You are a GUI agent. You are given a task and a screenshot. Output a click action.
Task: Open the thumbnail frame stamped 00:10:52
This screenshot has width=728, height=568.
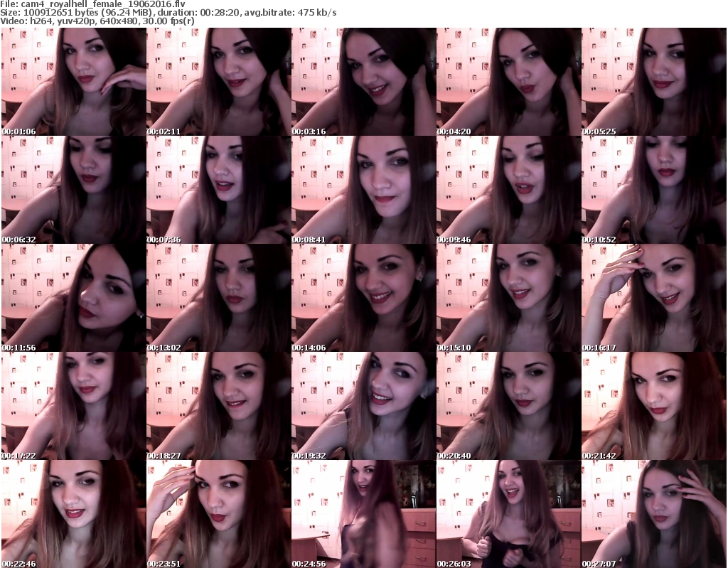[654, 190]
